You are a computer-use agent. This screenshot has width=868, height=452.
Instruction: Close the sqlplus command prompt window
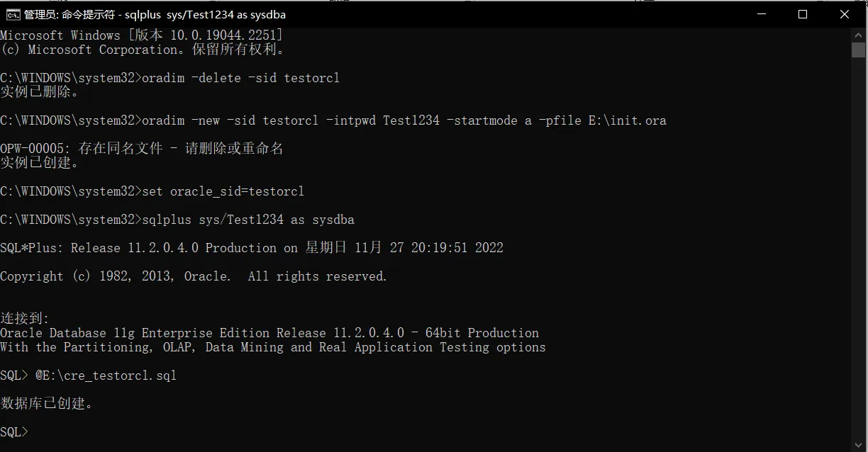pyautogui.click(x=845, y=14)
